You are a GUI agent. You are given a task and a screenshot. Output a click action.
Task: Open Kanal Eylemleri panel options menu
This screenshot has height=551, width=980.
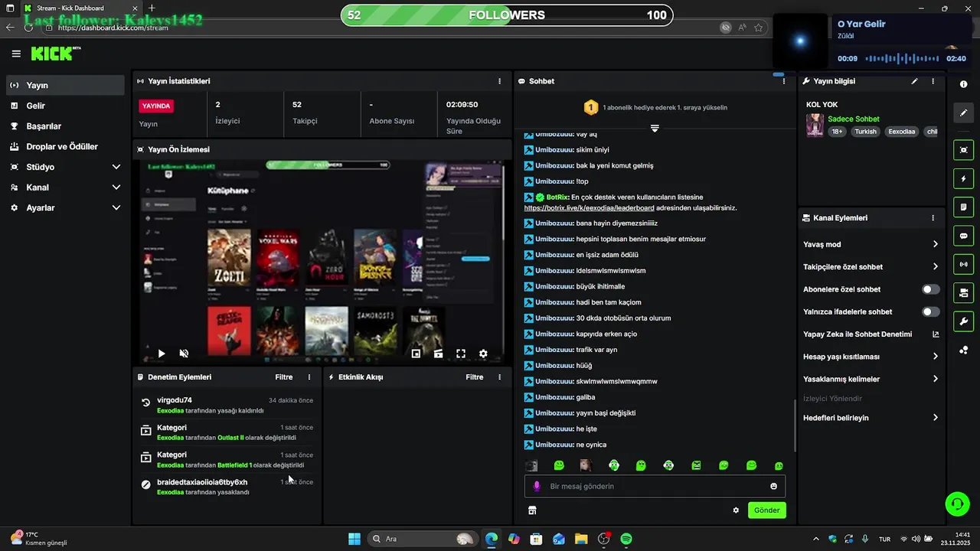tap(933, 218)
